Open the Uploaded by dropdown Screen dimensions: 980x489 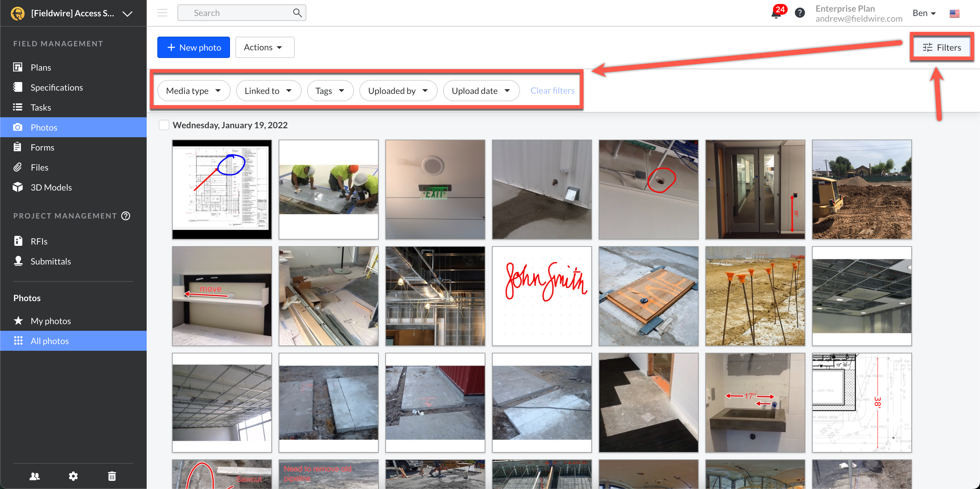click(398, 91)
